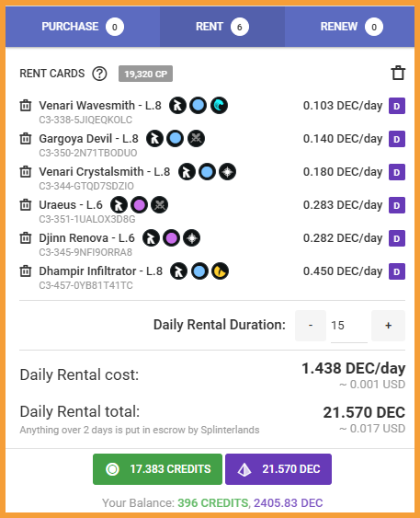Delete Venari Crystalsmith rental entry
Viewport: 420px width, 518px height.
tap(26, 172)
